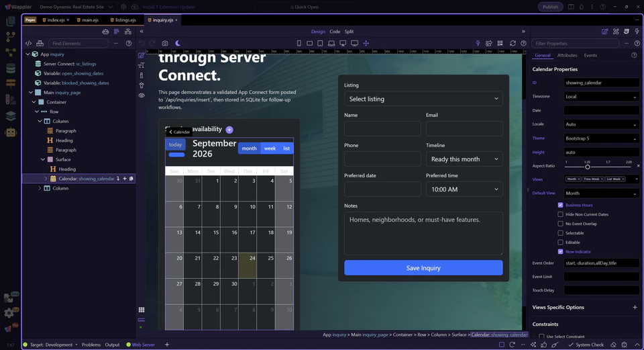
Task: Open the Timeline dropdown showing Ready this month
Action: coord(464,159)
